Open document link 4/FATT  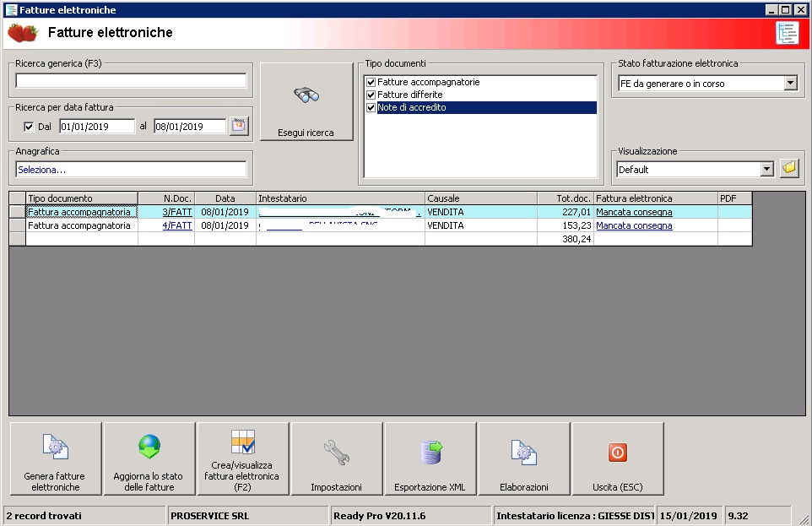177,225
